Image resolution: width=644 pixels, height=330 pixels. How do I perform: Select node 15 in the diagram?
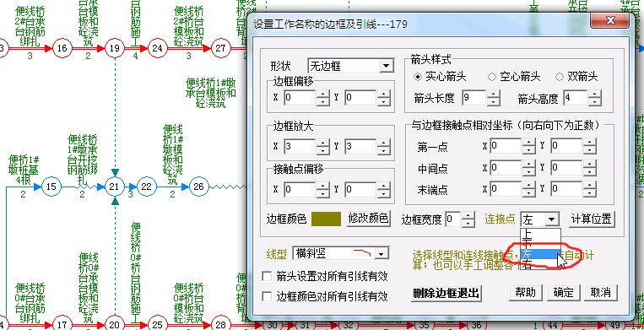coord(51,187)
